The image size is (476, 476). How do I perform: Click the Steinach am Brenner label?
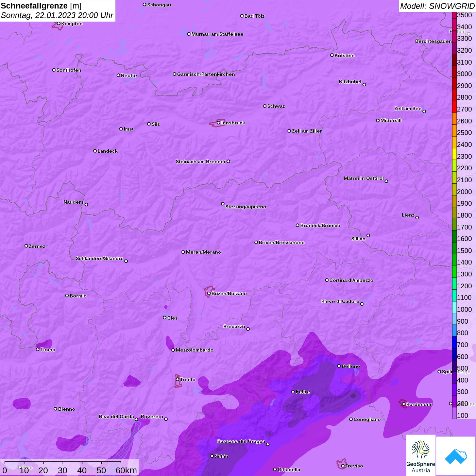point(201,161)
